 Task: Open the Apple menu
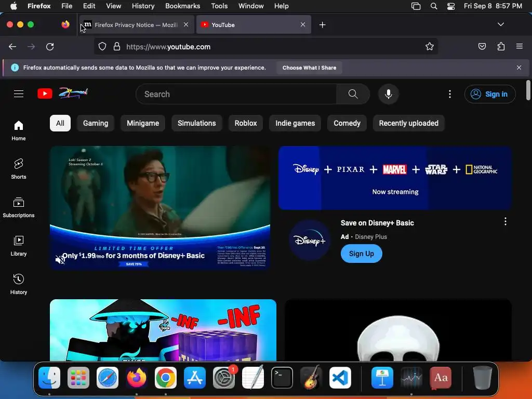[x=14, y=6]
